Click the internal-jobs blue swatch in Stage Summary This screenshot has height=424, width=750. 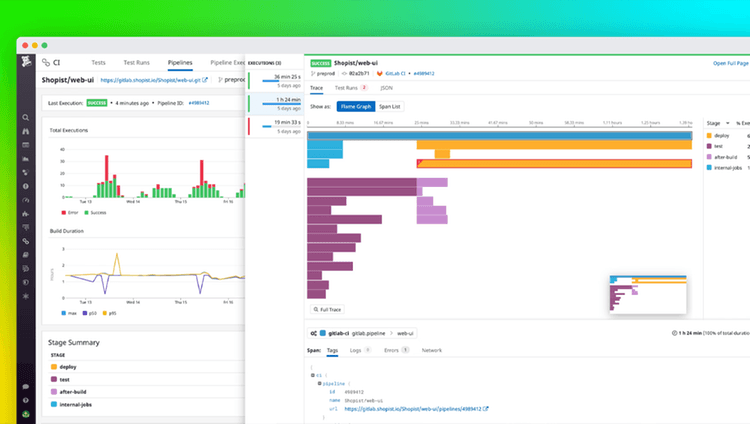pyautogui.click(x=54, y=404)
